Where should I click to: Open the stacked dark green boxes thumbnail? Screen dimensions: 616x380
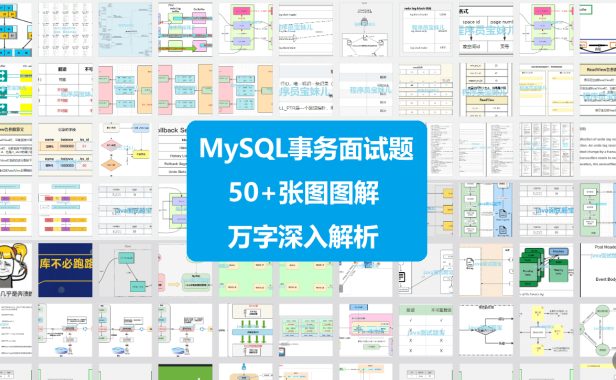tap(546, 270)
